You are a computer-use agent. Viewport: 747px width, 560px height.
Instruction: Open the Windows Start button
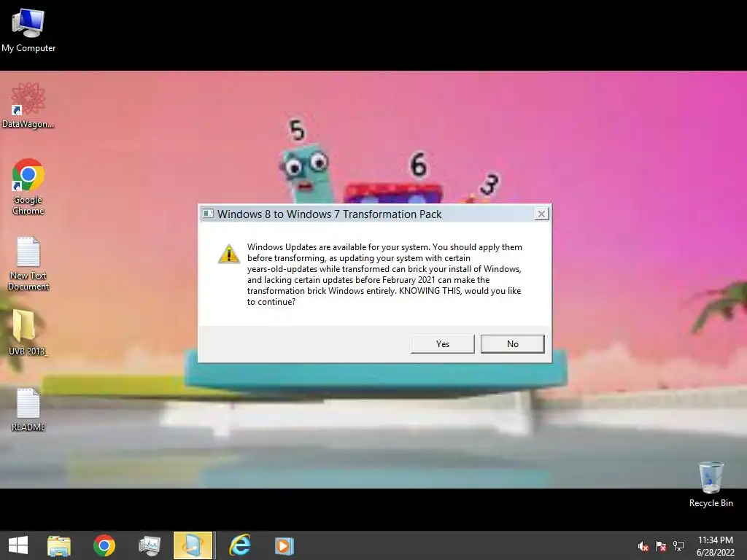[18, 545]
